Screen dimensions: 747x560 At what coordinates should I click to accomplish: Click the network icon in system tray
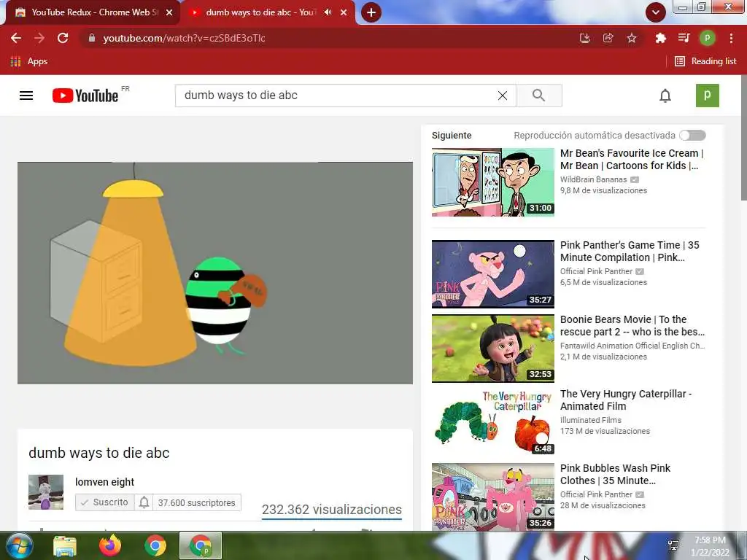tap(673, 545)
